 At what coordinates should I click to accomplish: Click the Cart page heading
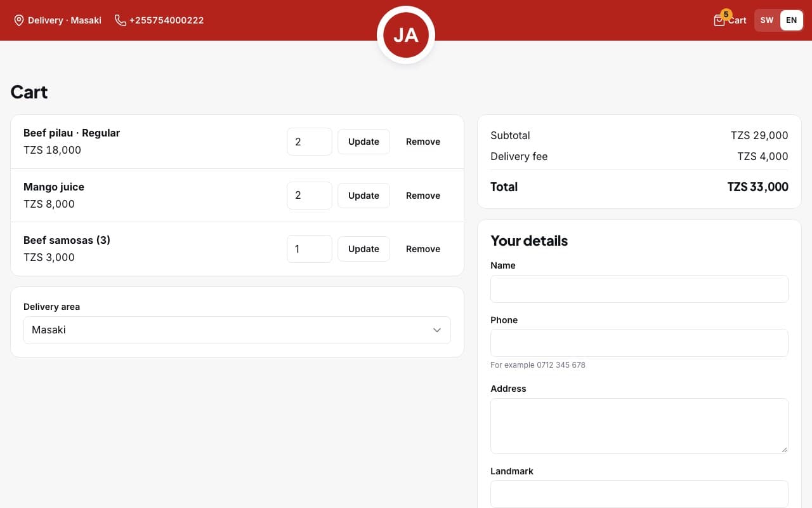pos(29,92)
